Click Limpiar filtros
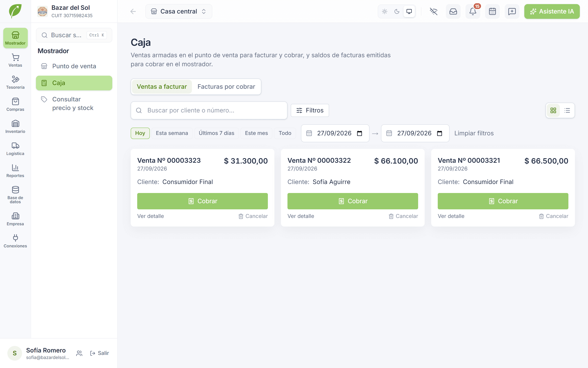Screen dimensions: 588x368 click(474, 133)
